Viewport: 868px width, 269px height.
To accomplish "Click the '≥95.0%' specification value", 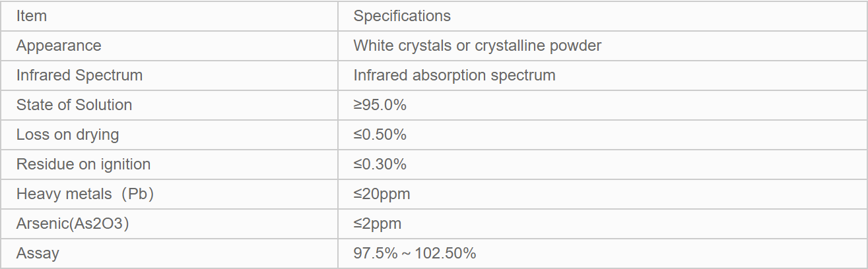I will (380, 105).
